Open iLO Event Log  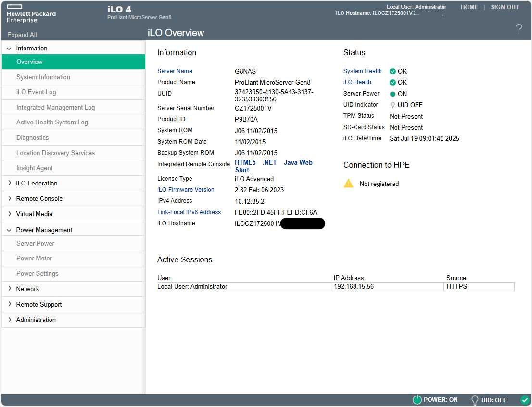click(x=73, y=92)
